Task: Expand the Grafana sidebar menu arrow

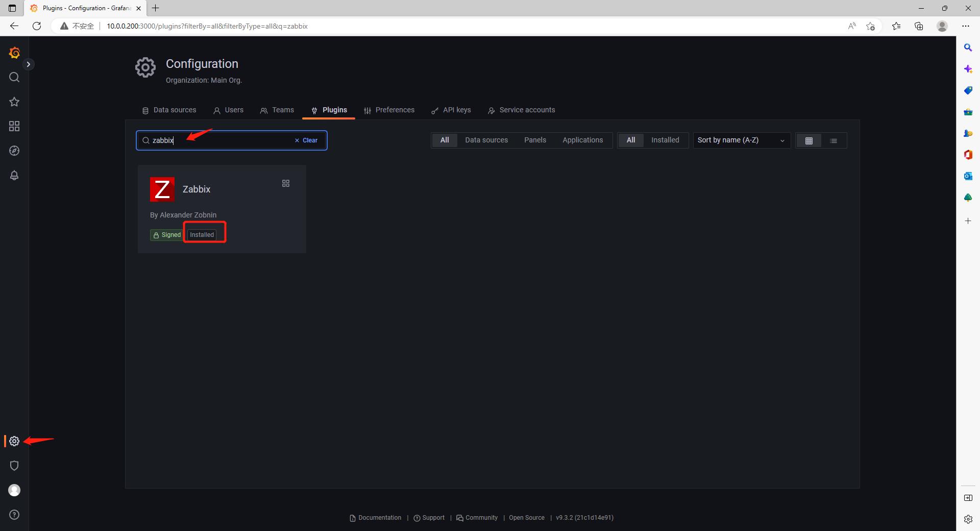Action: 29,64
